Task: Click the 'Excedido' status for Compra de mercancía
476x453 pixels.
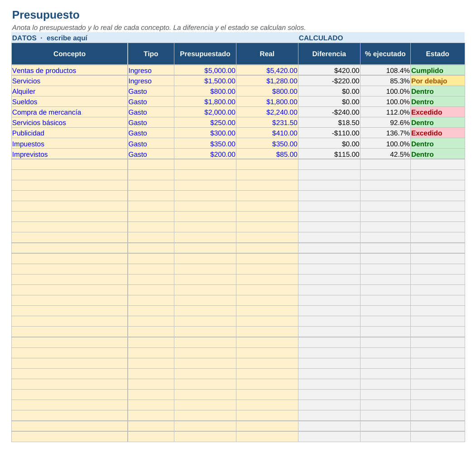Action: (438, 112)
